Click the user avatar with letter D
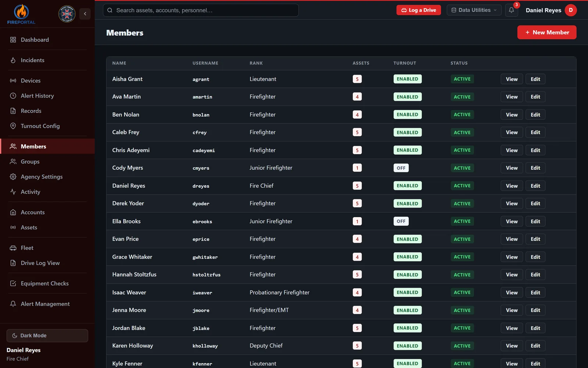Viewport: 588px width, 368px height. pos(571,10)
